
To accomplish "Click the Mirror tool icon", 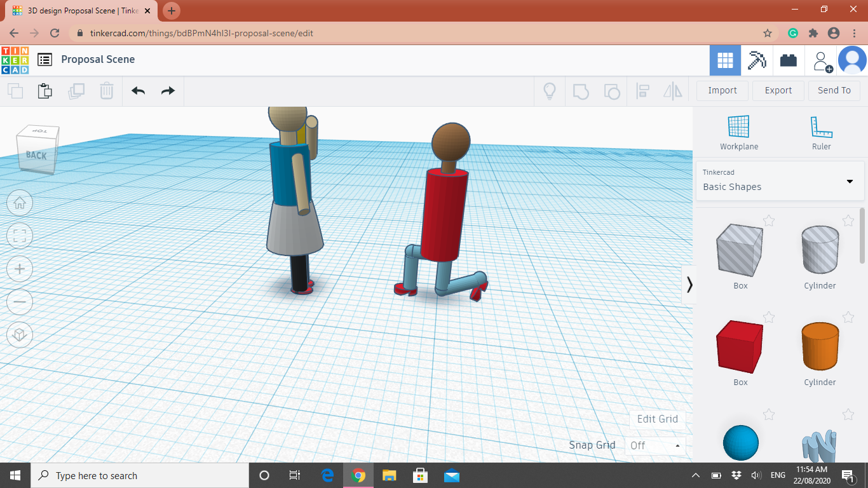I will click(x=673, y=91).
